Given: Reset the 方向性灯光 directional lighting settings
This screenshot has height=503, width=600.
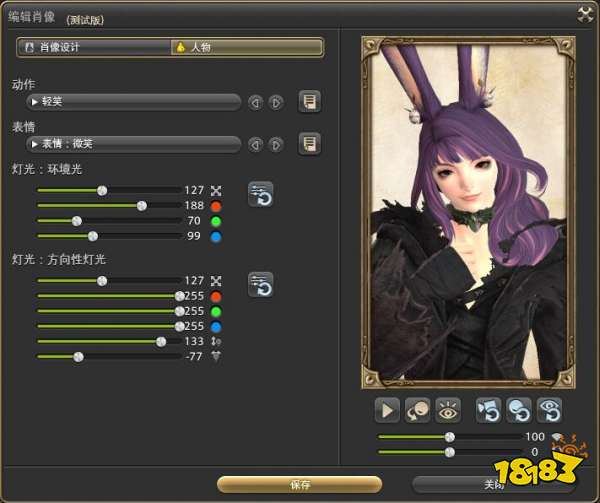Looking at the screenshot, I should 260,285.
